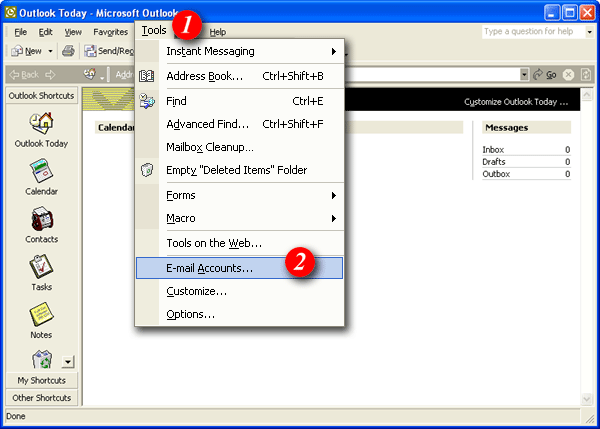Open the Notes shortcut icon
Image resolution: width=600 pixels, height=429 pixels.
[x=41, y=316]
